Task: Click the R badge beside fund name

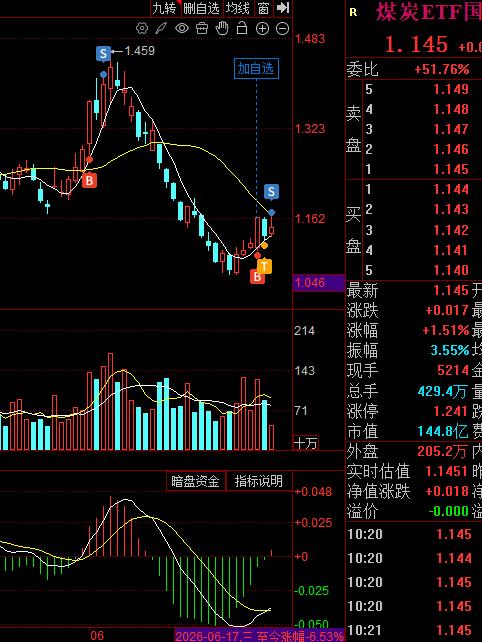Action: click(353, 12)
